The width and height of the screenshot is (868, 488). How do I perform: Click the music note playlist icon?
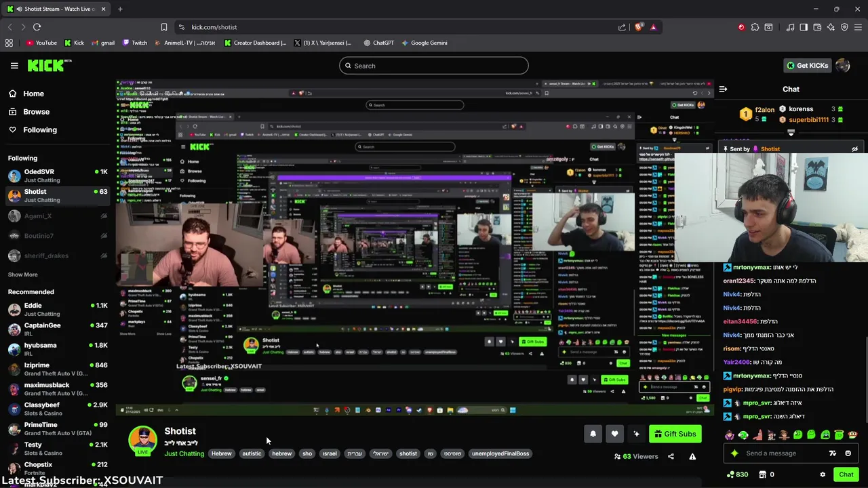790,27
